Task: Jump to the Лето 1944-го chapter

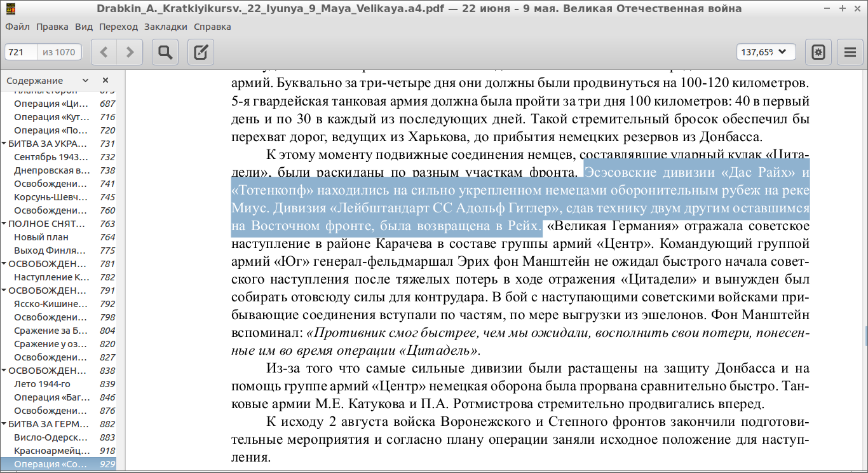Action: tap(42, 384)
